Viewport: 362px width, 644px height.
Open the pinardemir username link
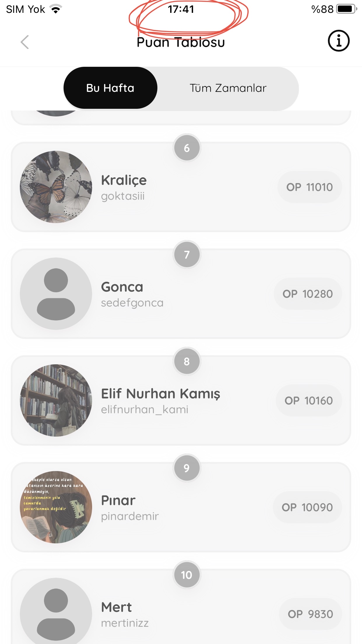pos(130,516)
